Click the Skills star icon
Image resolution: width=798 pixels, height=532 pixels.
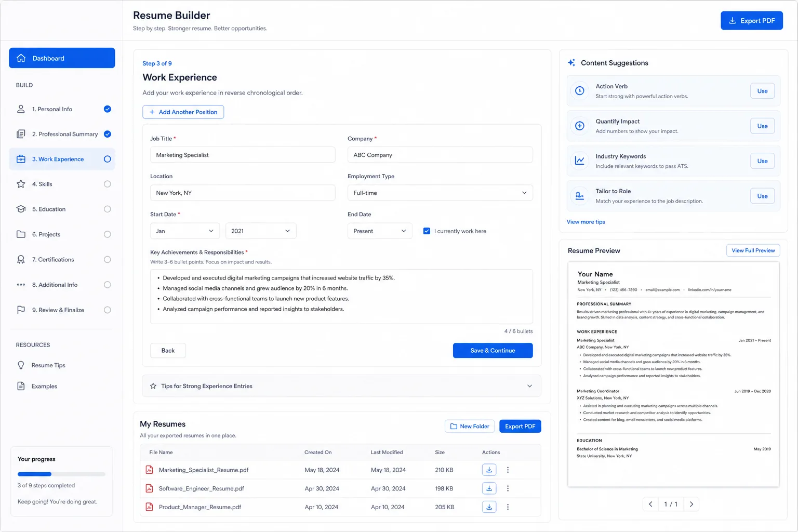[21, 184]
